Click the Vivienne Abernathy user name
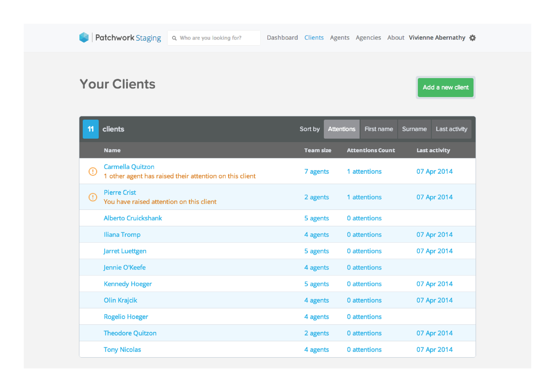Viewport: 555px width, 392px height. click(x=437, y=37)
